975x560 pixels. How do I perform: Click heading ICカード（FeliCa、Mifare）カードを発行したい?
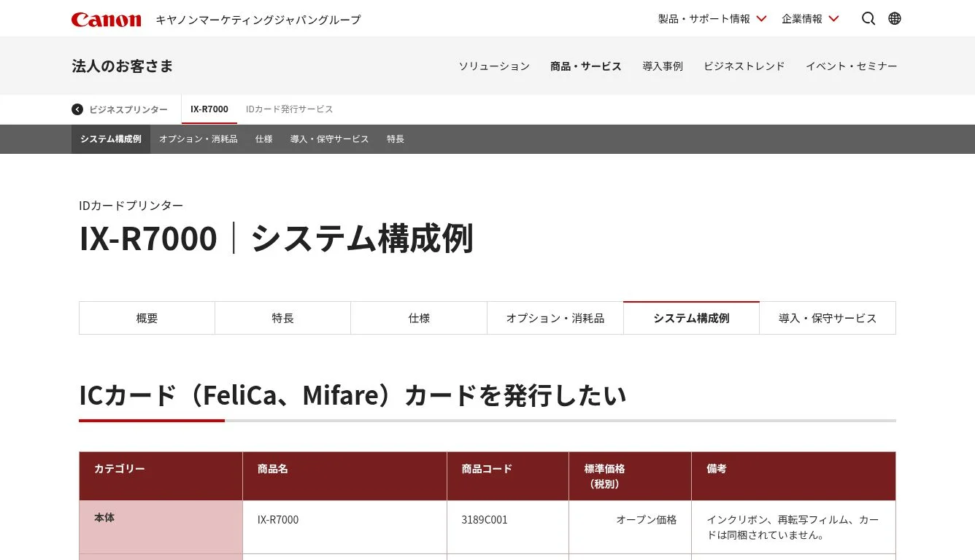352,395
